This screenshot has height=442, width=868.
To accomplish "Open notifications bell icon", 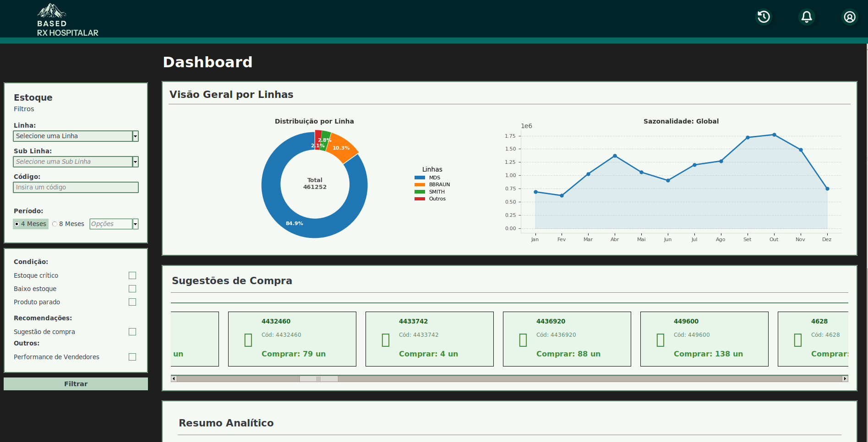I will coord(807,17).
